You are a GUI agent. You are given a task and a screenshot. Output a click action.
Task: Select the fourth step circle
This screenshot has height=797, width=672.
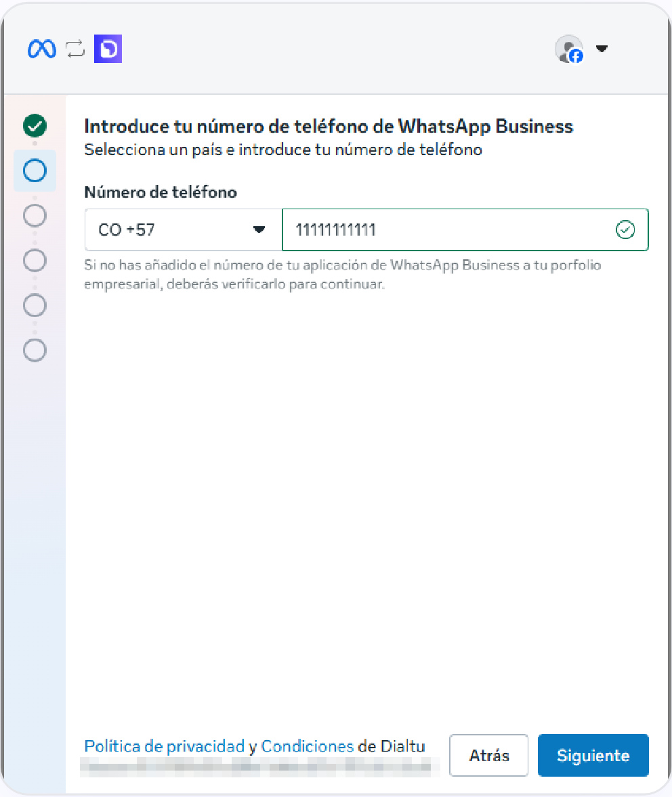35,260
